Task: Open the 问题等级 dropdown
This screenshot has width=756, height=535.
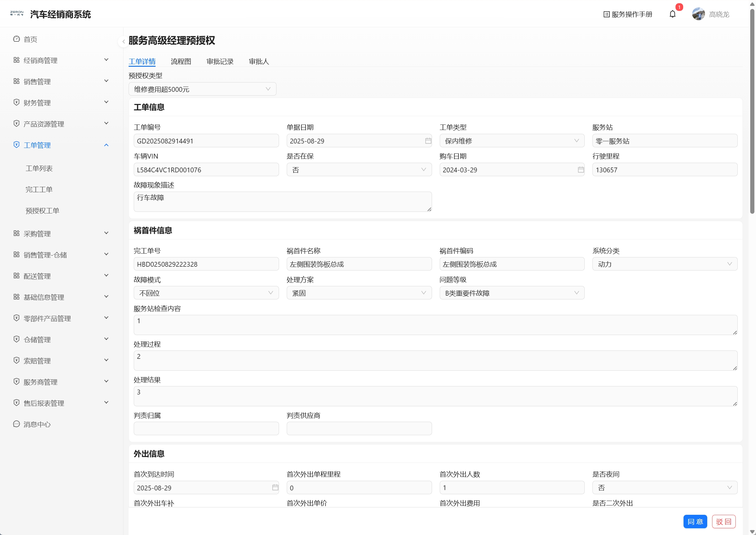Action: [x=512, y=293]
